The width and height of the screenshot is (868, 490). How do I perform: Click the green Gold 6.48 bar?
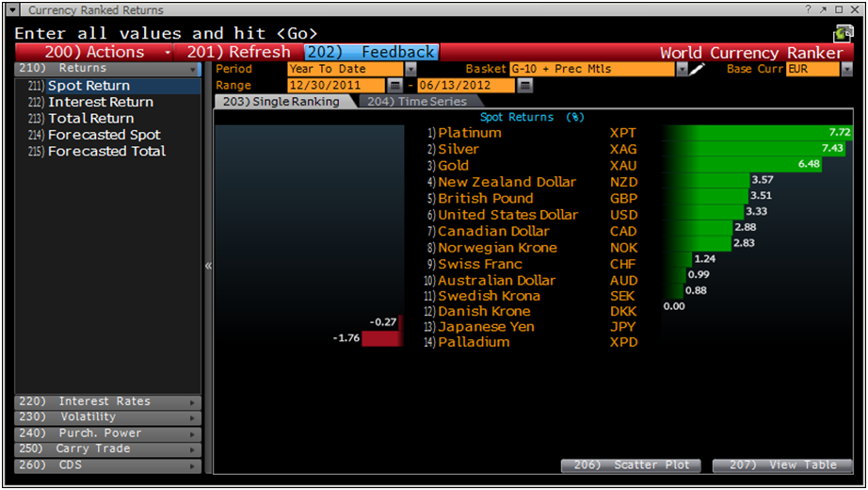(743, 164)
